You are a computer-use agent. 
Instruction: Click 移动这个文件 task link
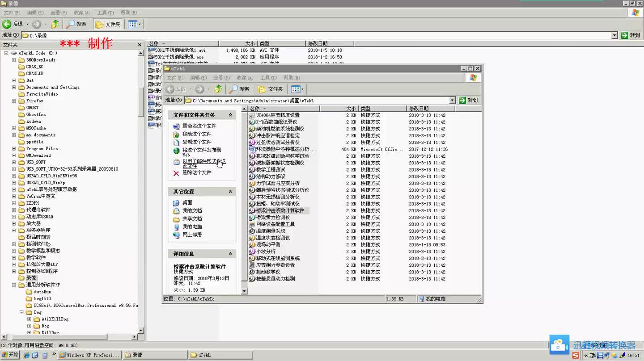(197, 134)
